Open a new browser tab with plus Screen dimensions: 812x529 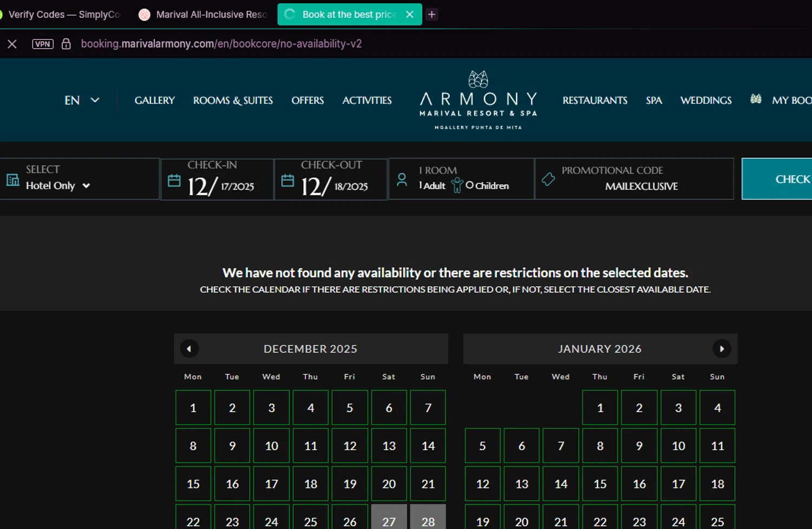(431, 15)
